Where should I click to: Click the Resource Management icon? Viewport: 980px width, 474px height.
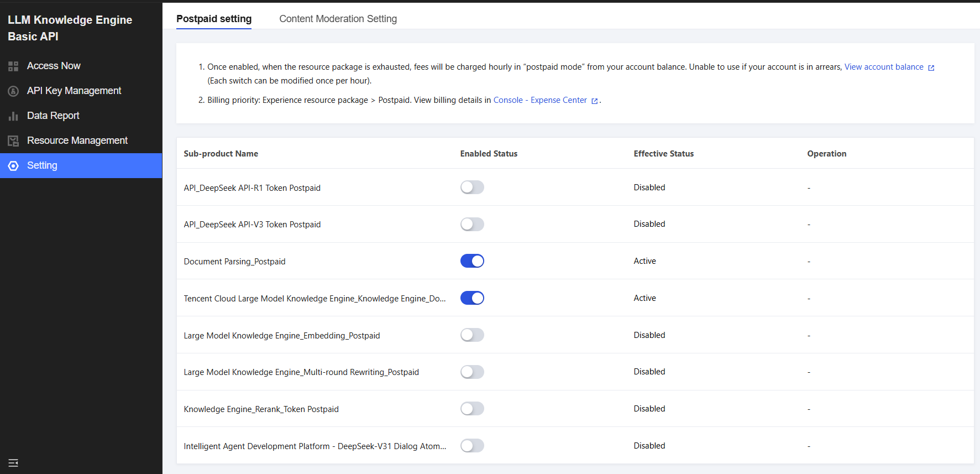point(13,141)
